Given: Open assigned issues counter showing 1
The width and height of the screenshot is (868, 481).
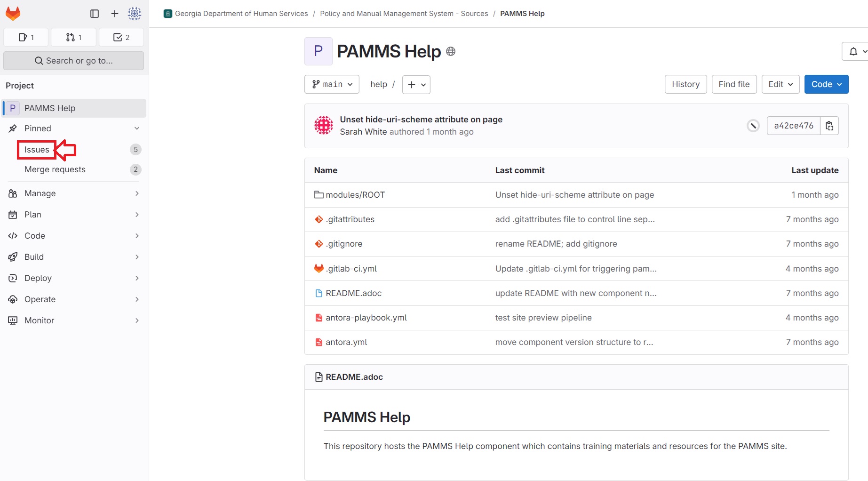Looking at the screenshot, I should pyautogui.click(x=26, y=37).
